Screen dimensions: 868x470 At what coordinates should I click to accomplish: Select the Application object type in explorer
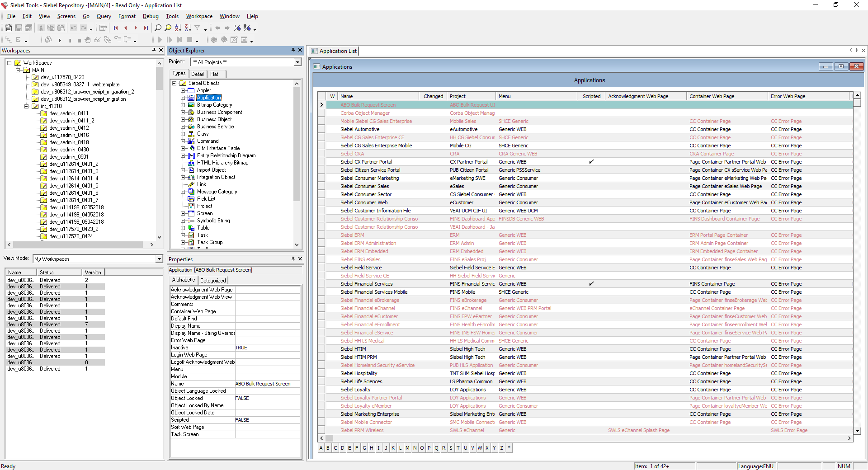tap(209, 98)
